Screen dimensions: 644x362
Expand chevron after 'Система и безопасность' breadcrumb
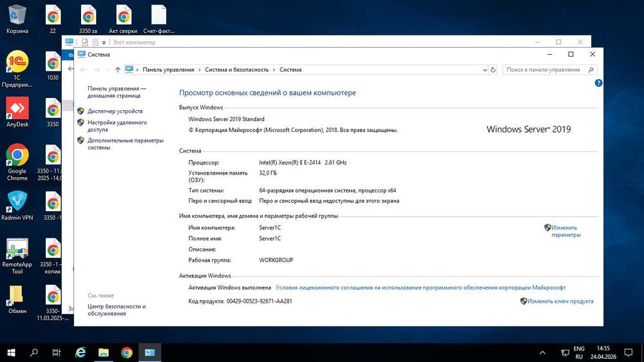pos(274,70)
